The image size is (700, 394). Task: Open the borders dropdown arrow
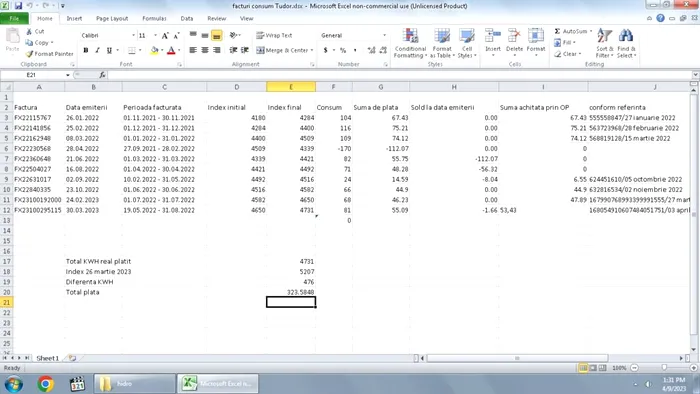coord(140,50)
